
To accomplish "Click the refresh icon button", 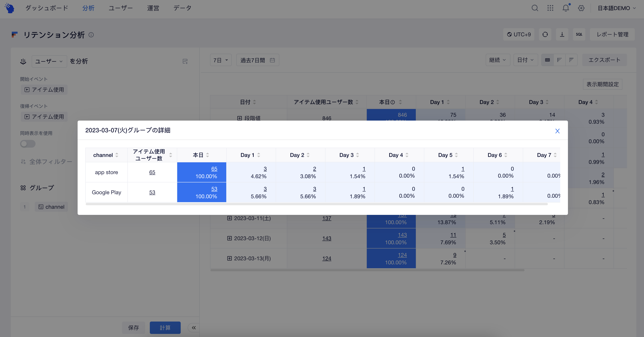I will (545, 35).
